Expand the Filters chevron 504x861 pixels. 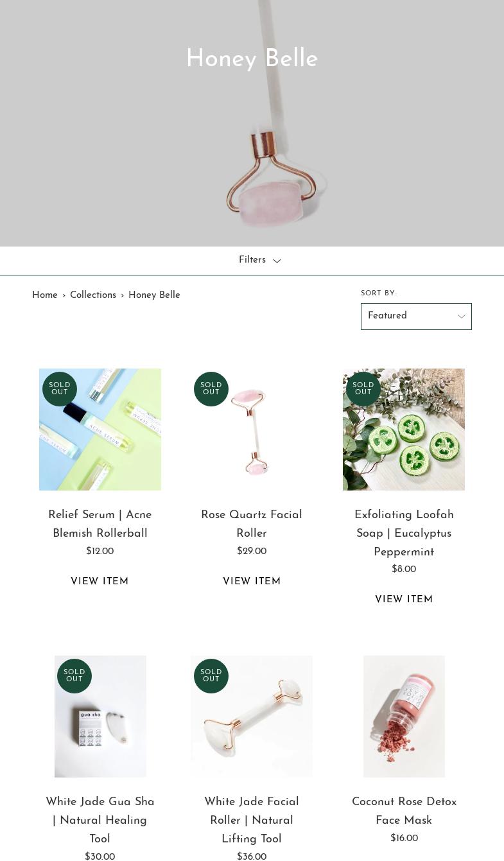tap(277, 261)
